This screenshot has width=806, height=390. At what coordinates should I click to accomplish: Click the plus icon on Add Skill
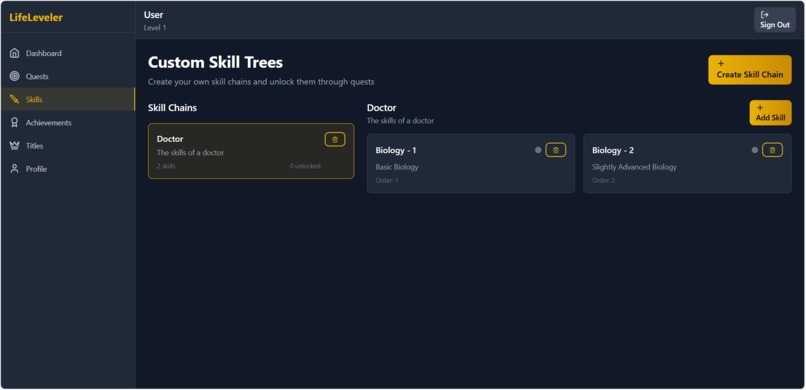tap(760, 108)
